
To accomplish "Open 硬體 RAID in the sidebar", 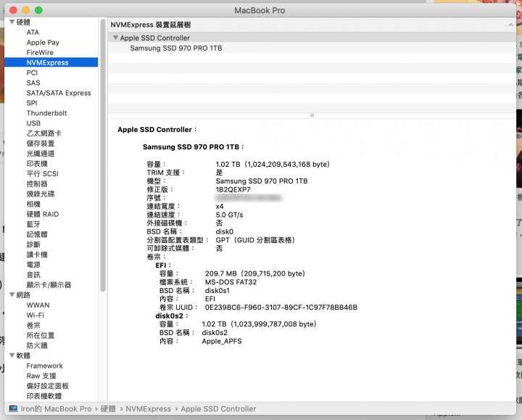I will click(x=43, y=214).
